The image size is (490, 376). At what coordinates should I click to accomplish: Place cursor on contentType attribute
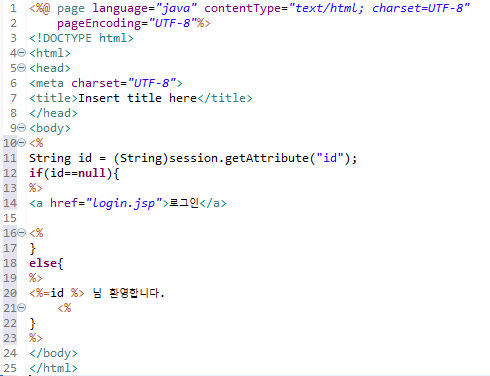[242, 8]
